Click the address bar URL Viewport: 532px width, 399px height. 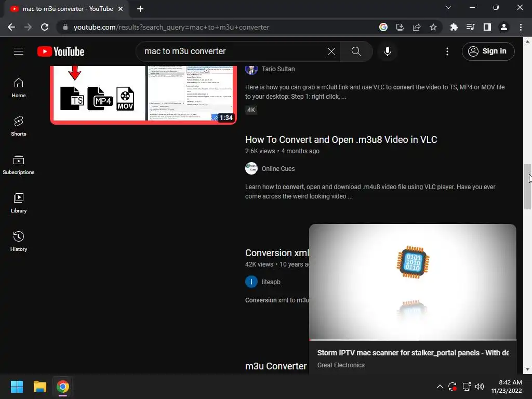[x=171, y=27]
